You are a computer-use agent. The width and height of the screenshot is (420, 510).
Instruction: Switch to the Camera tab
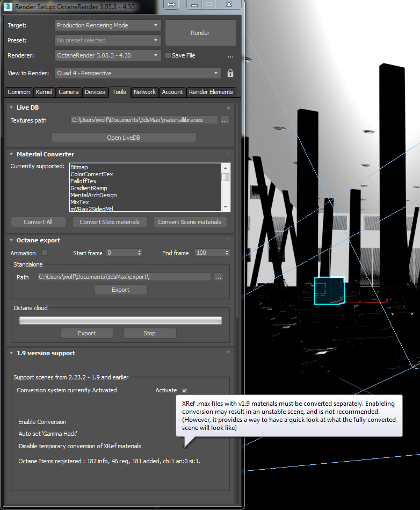point(69,92)
